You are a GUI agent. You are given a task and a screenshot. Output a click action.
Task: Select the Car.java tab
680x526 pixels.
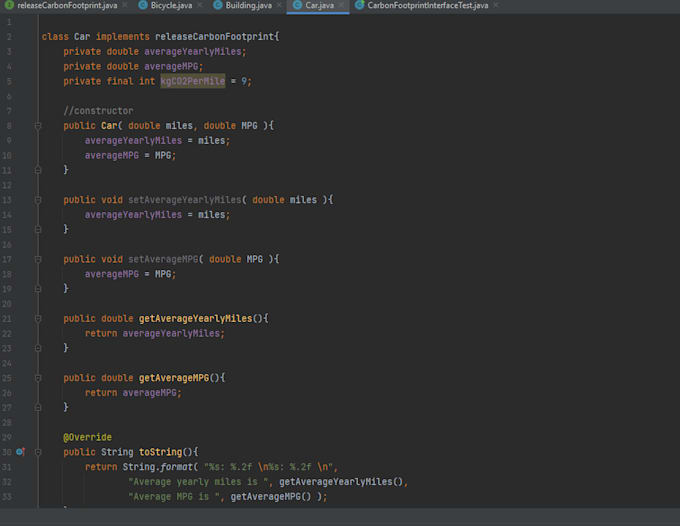coord(320,6)
